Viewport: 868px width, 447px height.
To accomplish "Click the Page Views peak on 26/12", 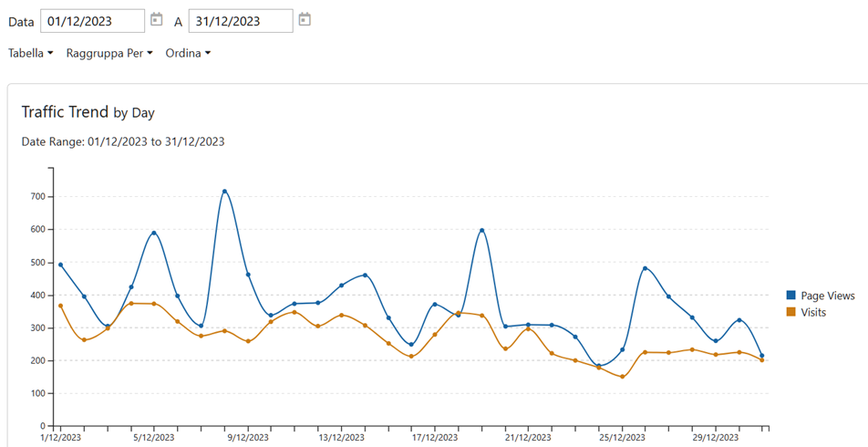I will 646,268.
